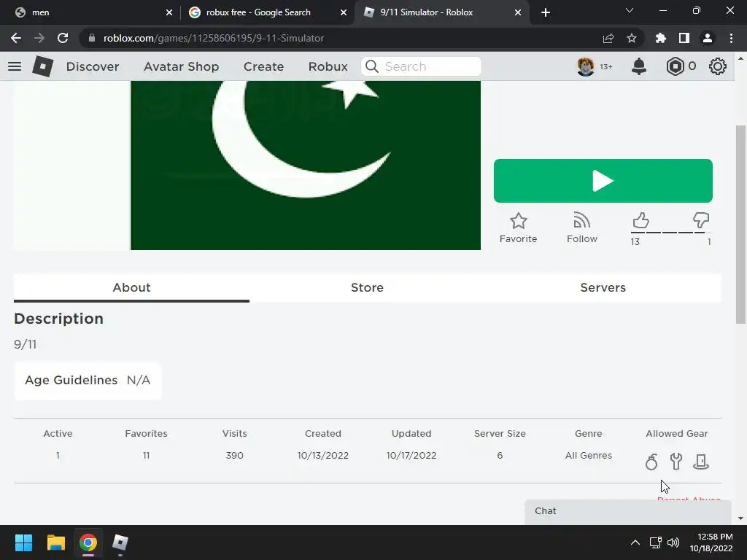Close the robux free Google Search tab

point(344,12)
